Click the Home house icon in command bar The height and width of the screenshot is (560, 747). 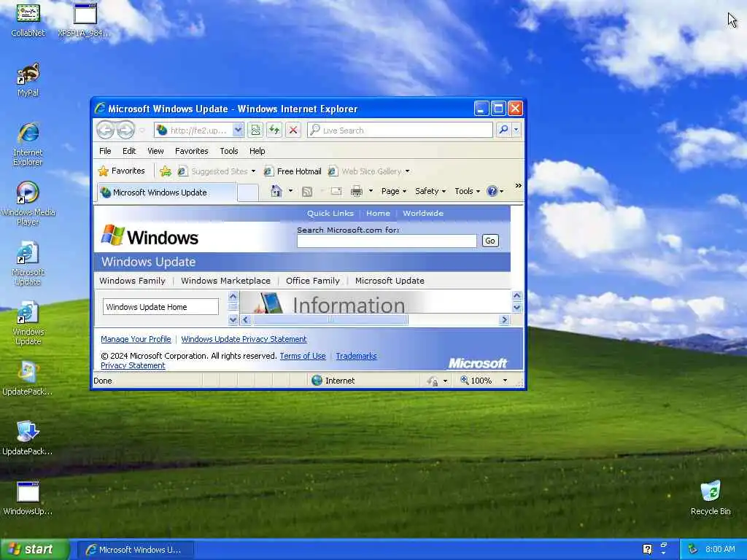click(x=276, y=191)
